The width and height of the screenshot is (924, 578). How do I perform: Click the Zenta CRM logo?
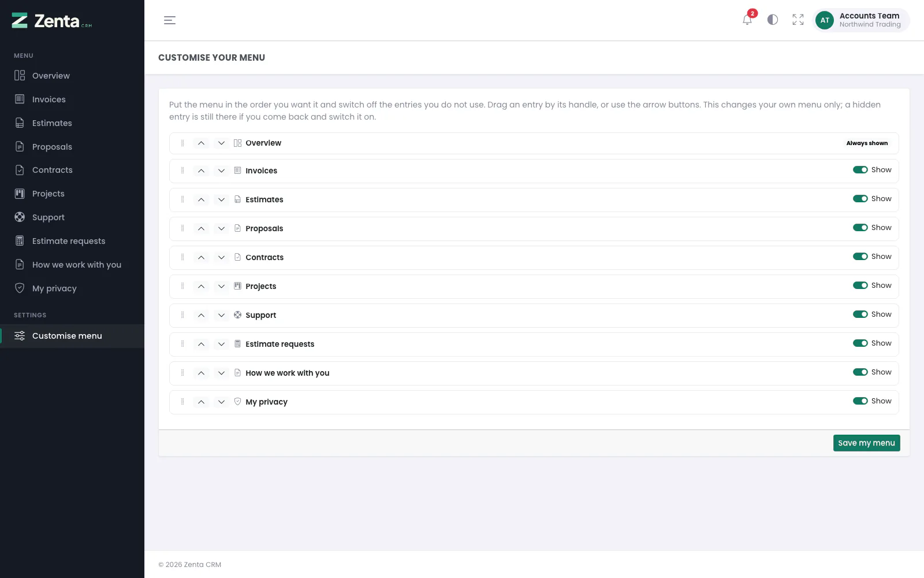tap(52, 21)
